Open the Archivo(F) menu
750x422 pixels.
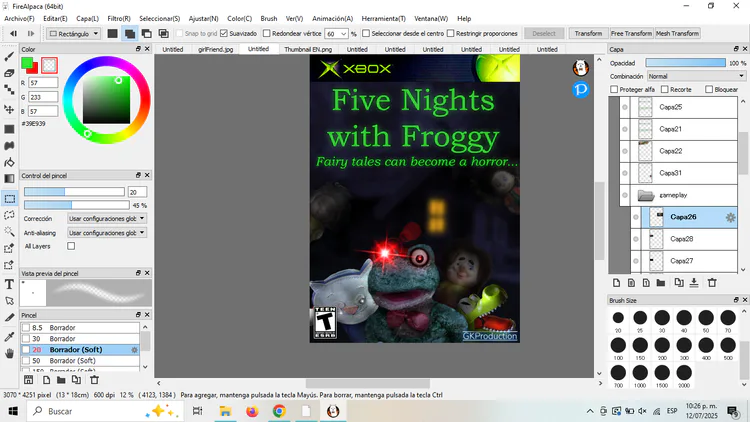pos(19,19)
